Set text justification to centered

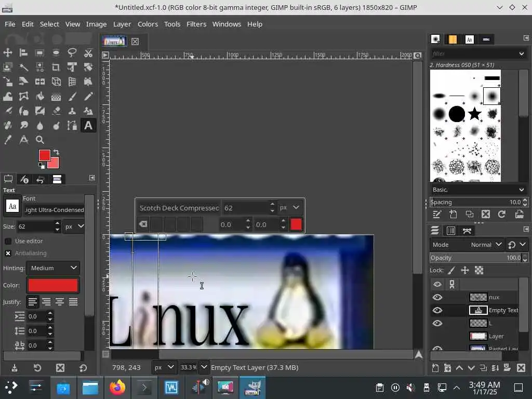60,302
